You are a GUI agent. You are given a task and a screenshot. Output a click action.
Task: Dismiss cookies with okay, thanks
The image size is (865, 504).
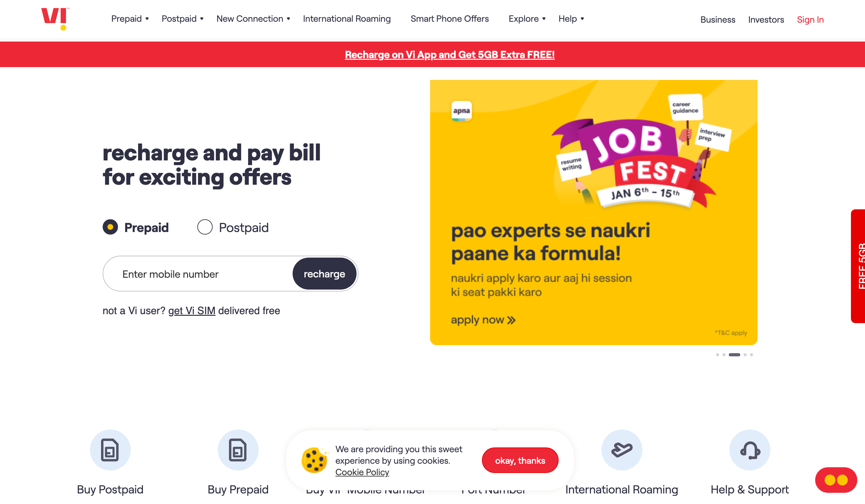coord(519,460)
